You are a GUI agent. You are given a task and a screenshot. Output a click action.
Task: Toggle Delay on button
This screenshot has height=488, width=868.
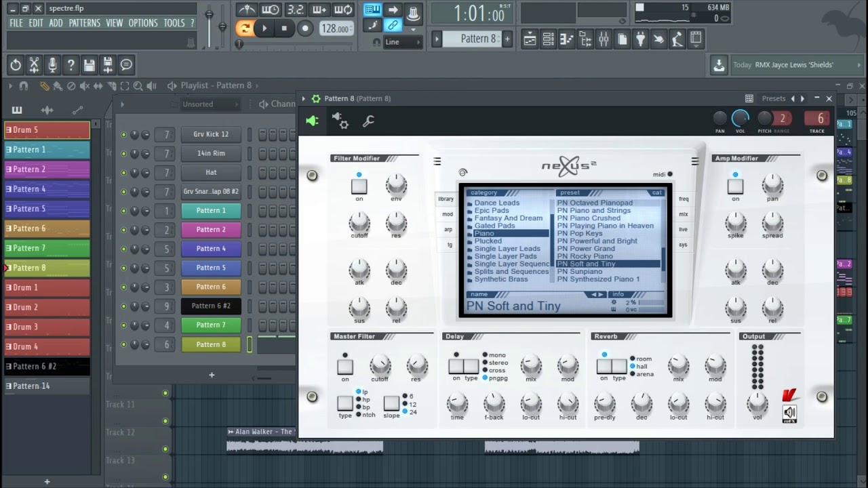click(456, 367)
